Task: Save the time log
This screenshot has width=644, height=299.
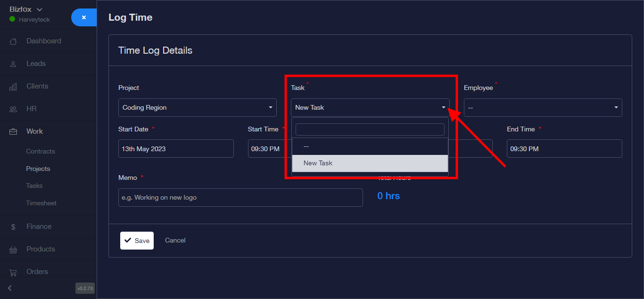Action: click(x=137, y=241)
